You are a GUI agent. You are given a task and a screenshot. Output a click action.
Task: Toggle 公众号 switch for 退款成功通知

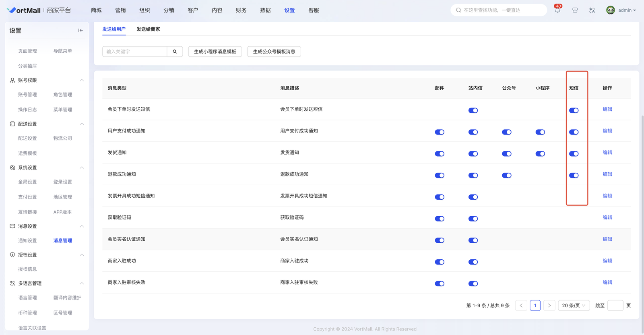(x=506, y=176)
